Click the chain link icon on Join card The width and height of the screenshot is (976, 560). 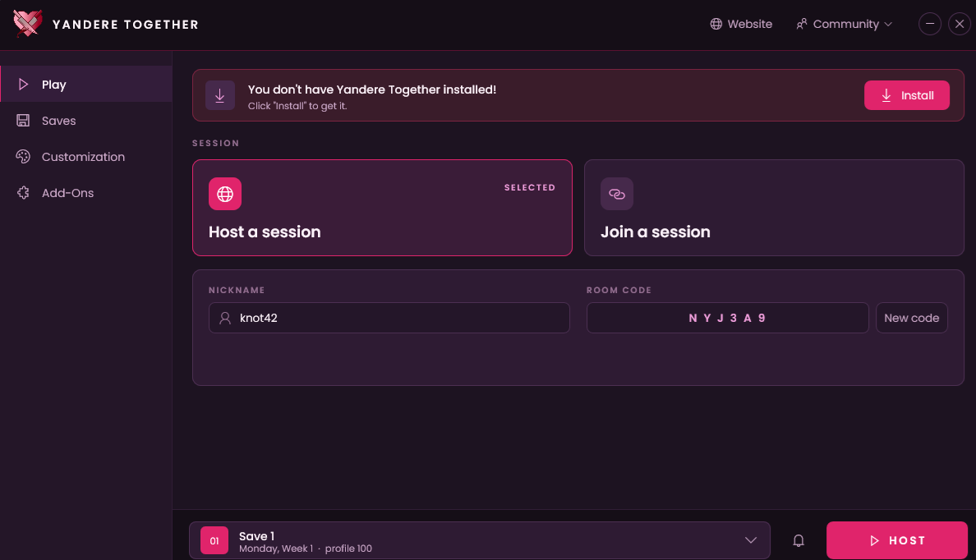click(617, 194)
